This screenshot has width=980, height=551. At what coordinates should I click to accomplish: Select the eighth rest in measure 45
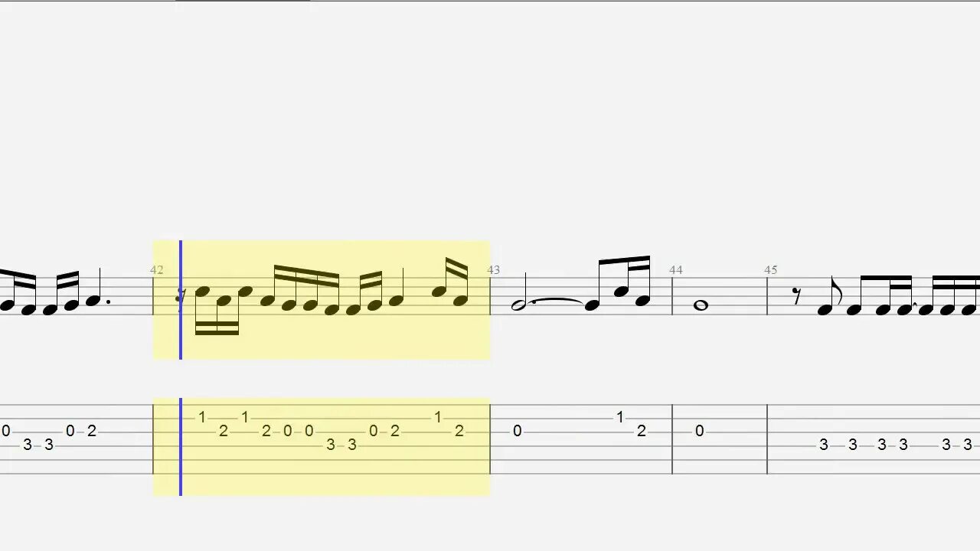797,297
